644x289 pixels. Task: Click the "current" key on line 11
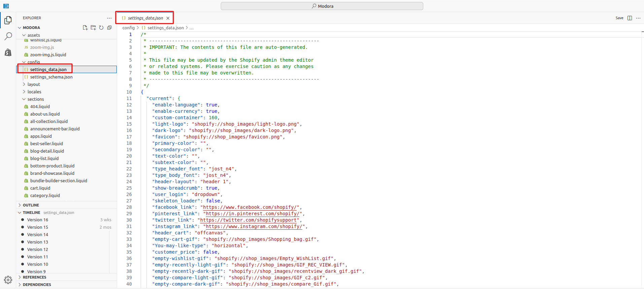[159, 98]
